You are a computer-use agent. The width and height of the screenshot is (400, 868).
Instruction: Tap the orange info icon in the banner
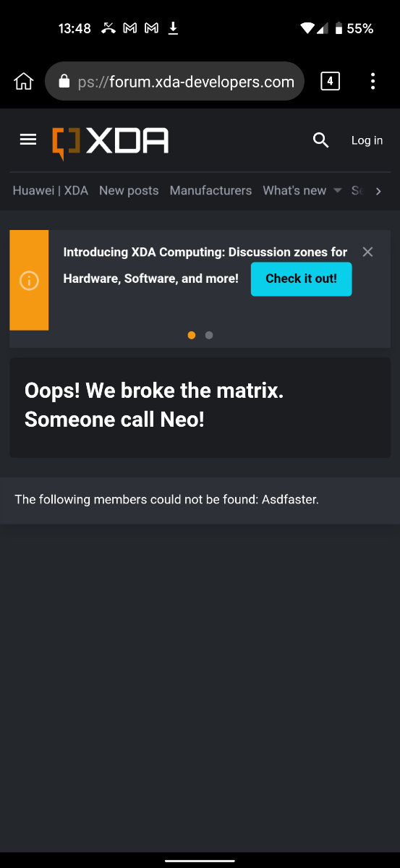click(x=29, y=281)
